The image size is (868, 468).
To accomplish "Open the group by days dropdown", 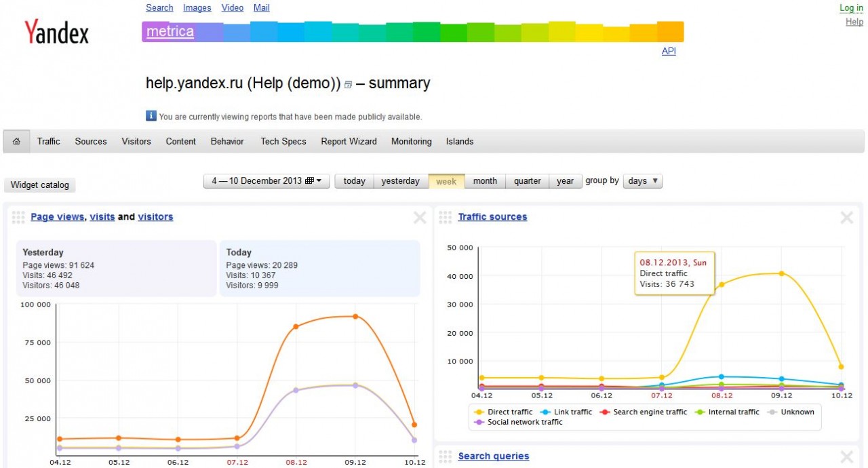I will point(642,181).
